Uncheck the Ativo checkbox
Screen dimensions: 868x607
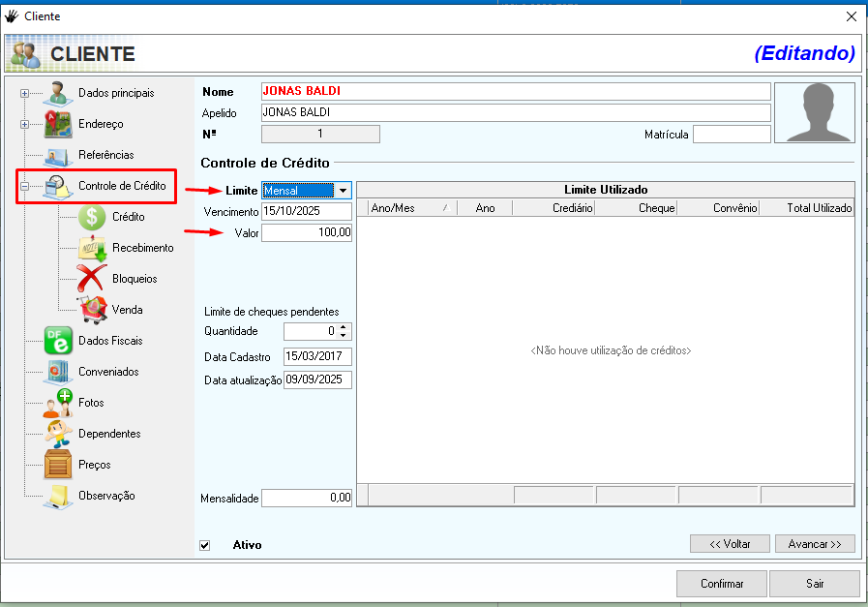click(x=204, y=545)
